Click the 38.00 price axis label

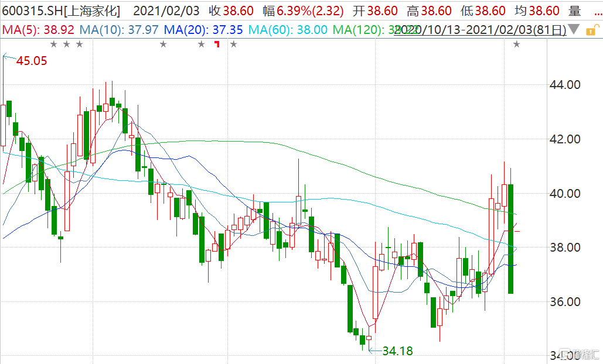pos(565,248)
